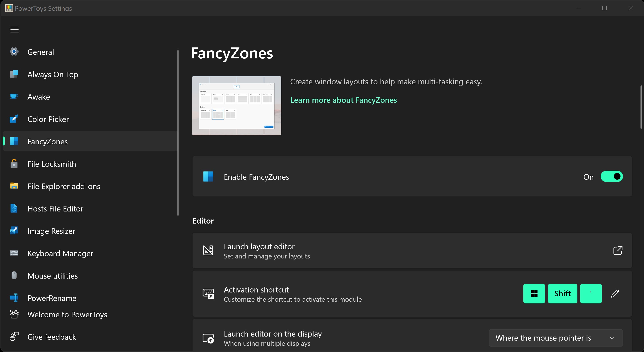Expand the hamburger menu at top-left

(x=14, y=29)
